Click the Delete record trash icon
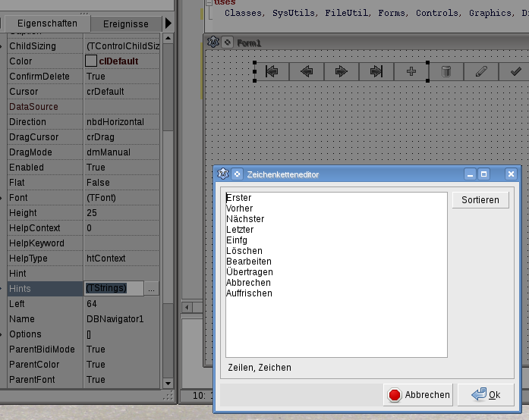Viewport: 529px width, 420px height. coord(446,71)
